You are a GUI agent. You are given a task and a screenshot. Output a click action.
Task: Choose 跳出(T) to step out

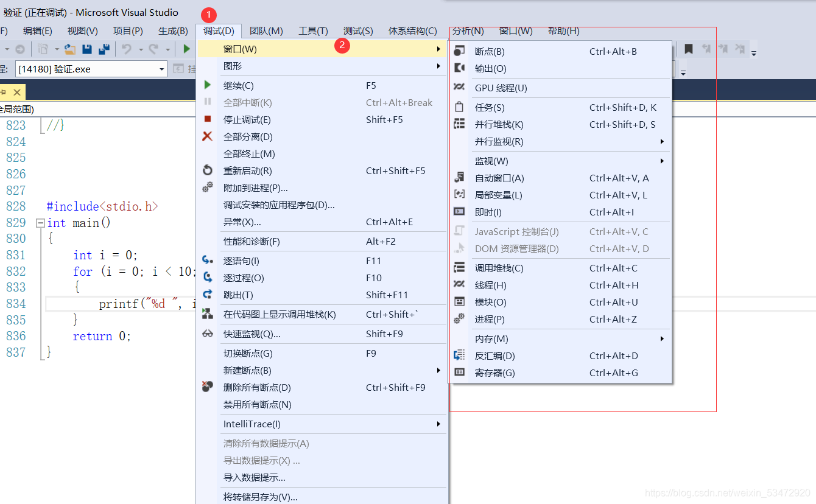323,295
